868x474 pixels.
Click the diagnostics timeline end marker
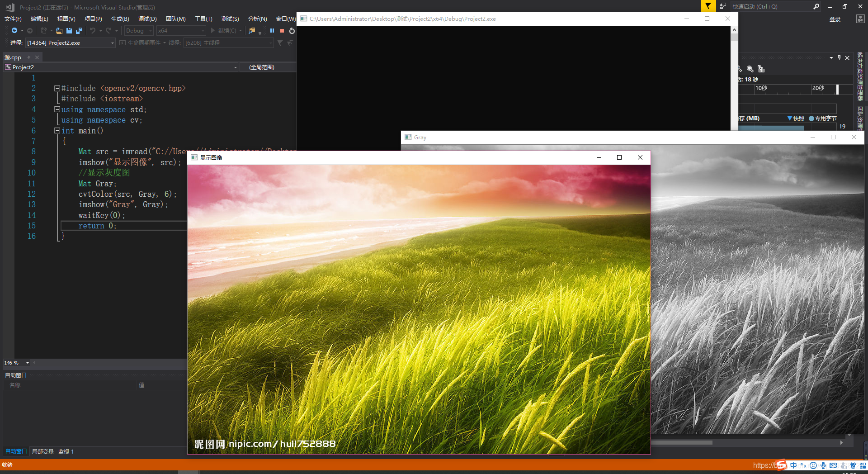837,89
